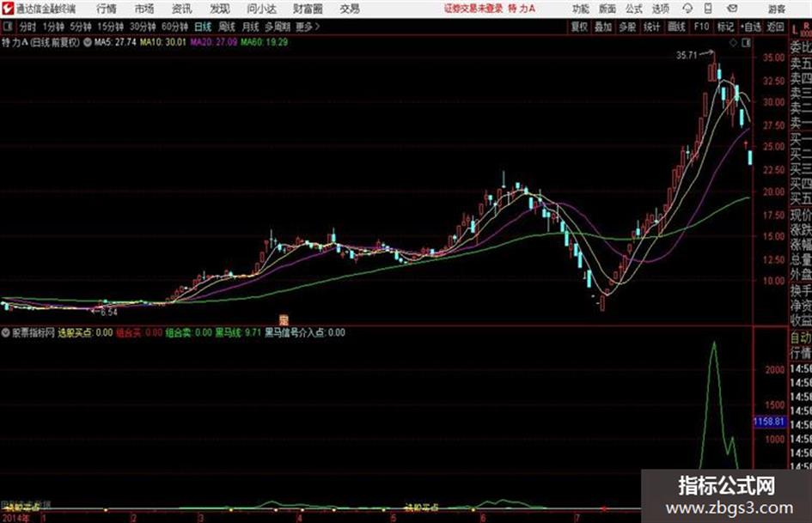812x523 pixels.
Task: Open the 问小达 menu
Action: (261, 9)
